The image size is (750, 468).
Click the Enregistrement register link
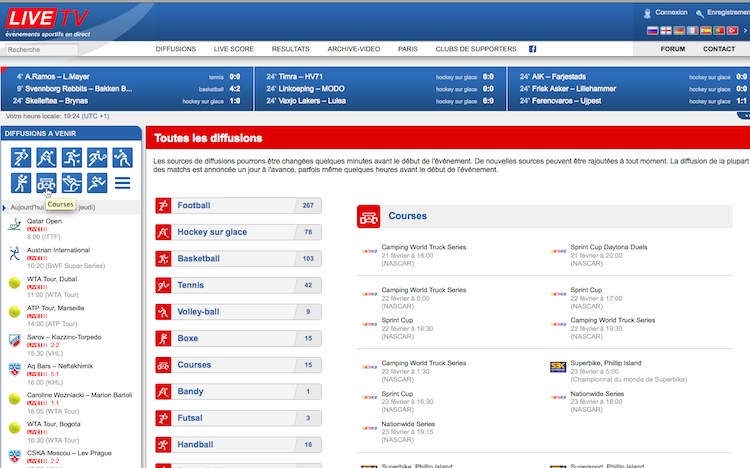[x=728, y=12]
